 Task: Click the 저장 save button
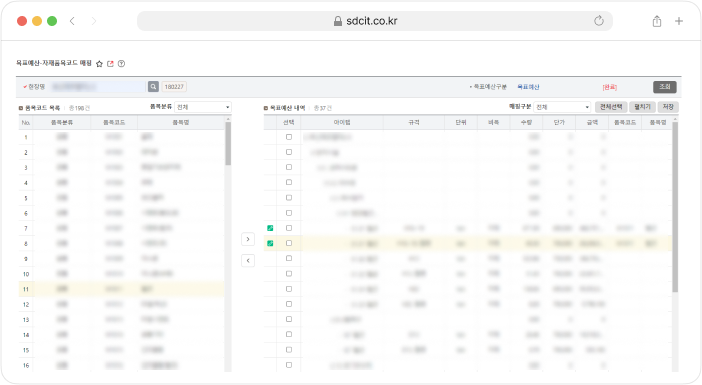(x=668, y=107)
